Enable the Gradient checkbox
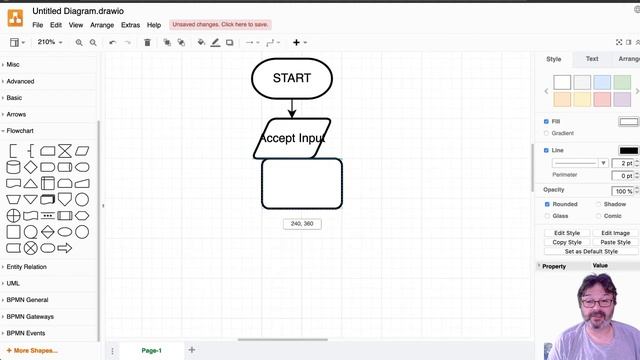The width and height of the screenshot is (640, 360). coord(546,133)
